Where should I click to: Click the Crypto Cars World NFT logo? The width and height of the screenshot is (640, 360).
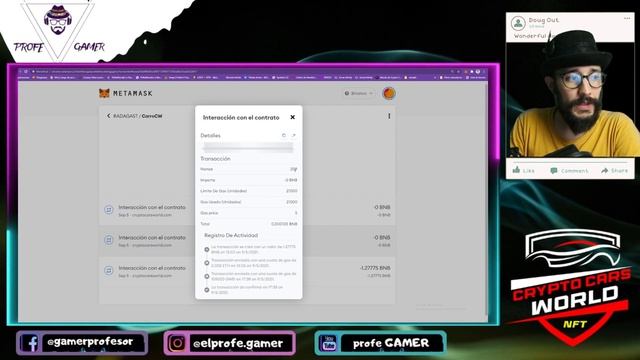pos(571,286)
